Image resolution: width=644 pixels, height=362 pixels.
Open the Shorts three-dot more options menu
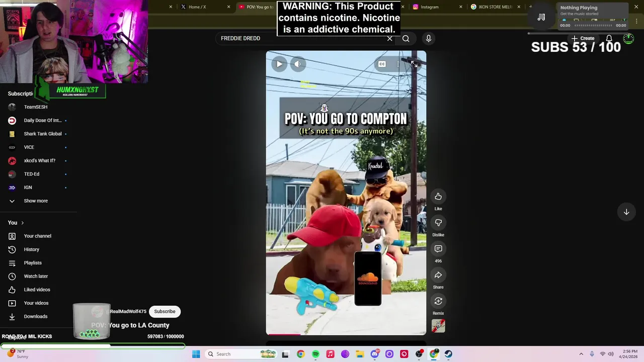pyautogui.click(x=398, y=64)
